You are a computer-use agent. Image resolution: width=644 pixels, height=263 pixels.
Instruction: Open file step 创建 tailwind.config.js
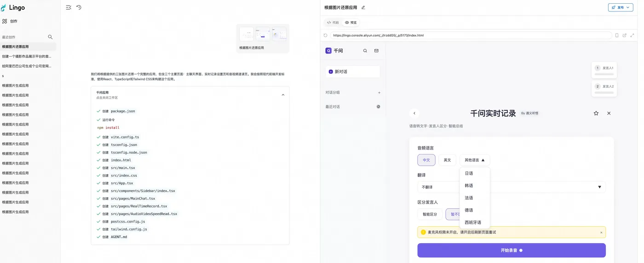click(125, 229)
